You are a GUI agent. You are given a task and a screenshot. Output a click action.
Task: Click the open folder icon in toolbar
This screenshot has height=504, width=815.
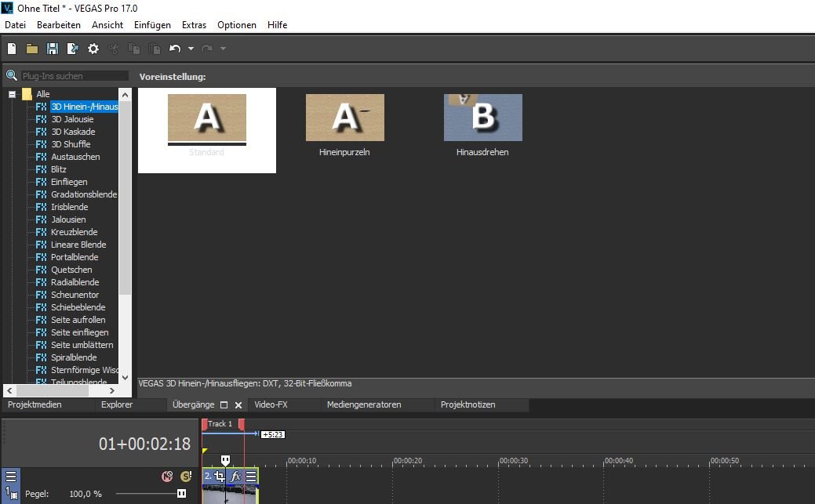[x=32, y=49]
